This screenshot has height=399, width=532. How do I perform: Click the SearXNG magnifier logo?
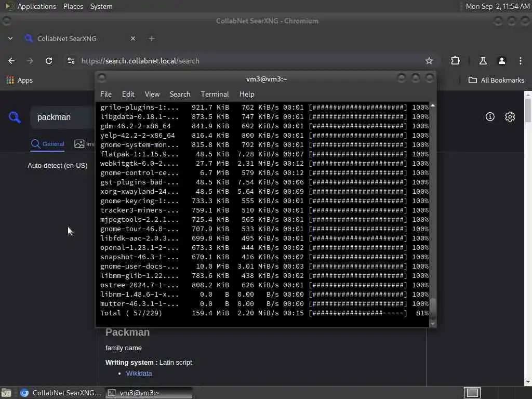pos(15,117)
